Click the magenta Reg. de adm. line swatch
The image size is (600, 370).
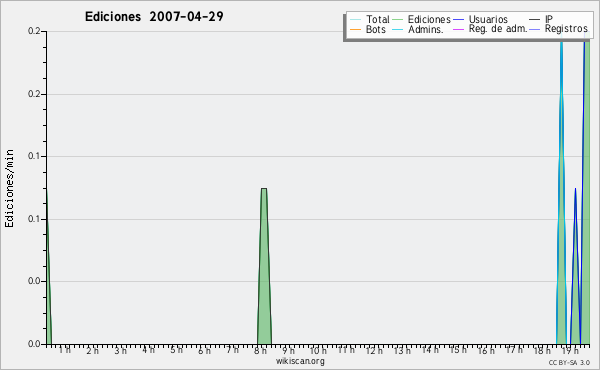click(458, 29)
